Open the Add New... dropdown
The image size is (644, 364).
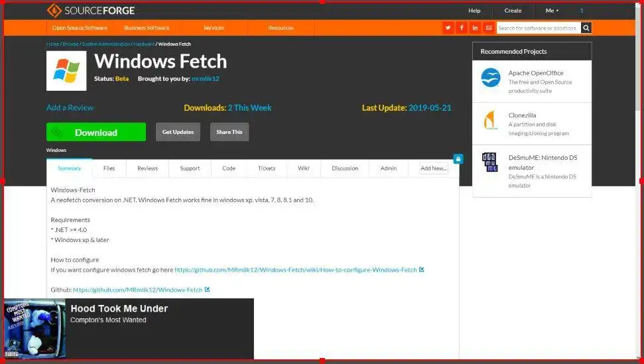pyautogui.click(x=433, y=168)
